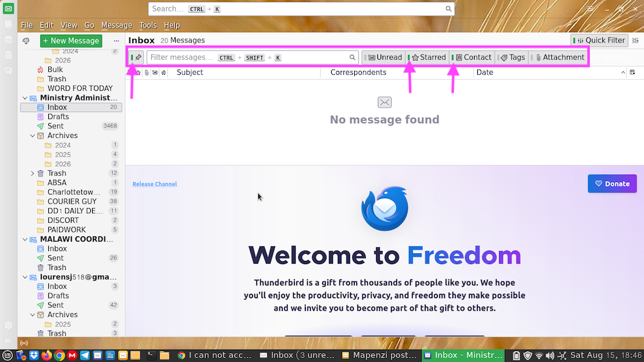Click the global Search field
Screen dimensions: 644x362
(x=301, y=8)
